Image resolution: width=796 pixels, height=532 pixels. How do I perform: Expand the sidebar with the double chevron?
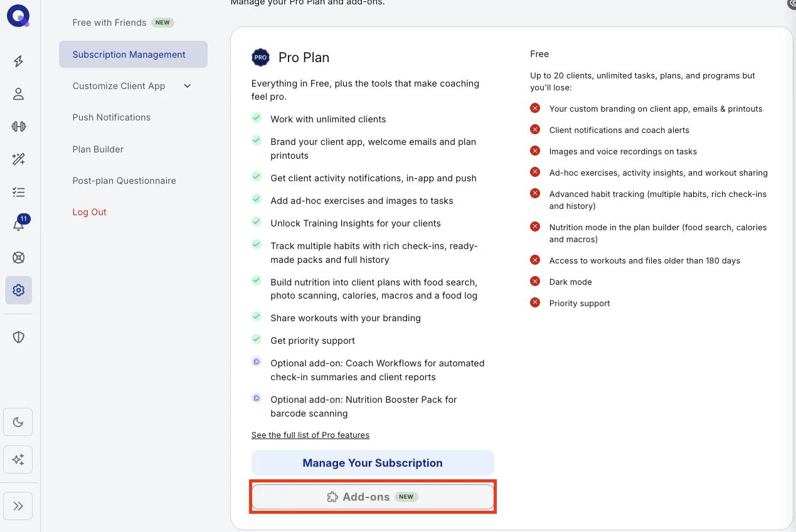[x=18, y=506]
